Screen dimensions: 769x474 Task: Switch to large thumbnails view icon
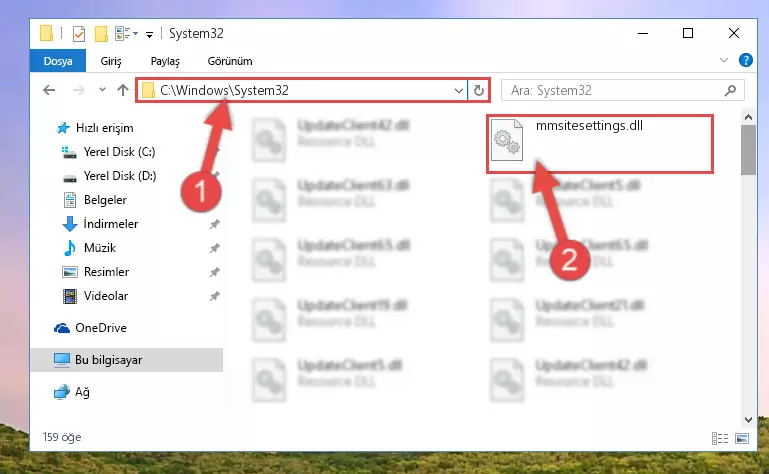[x=742, y=438]
